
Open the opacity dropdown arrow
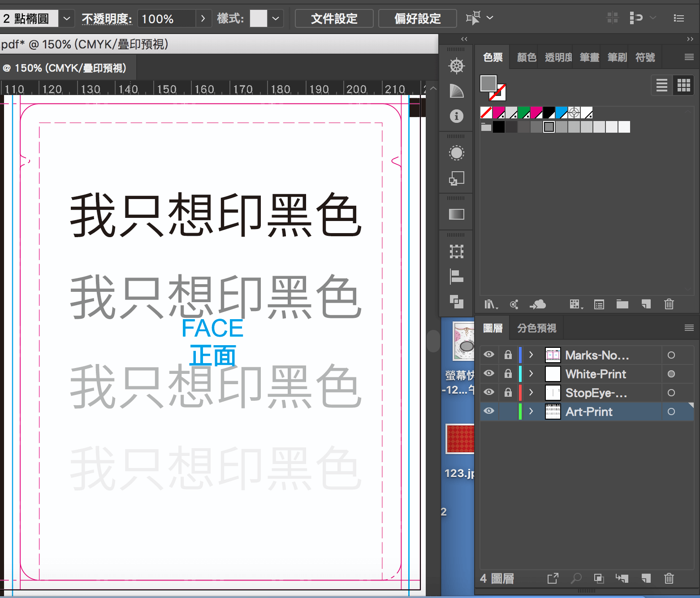[203, 18]
